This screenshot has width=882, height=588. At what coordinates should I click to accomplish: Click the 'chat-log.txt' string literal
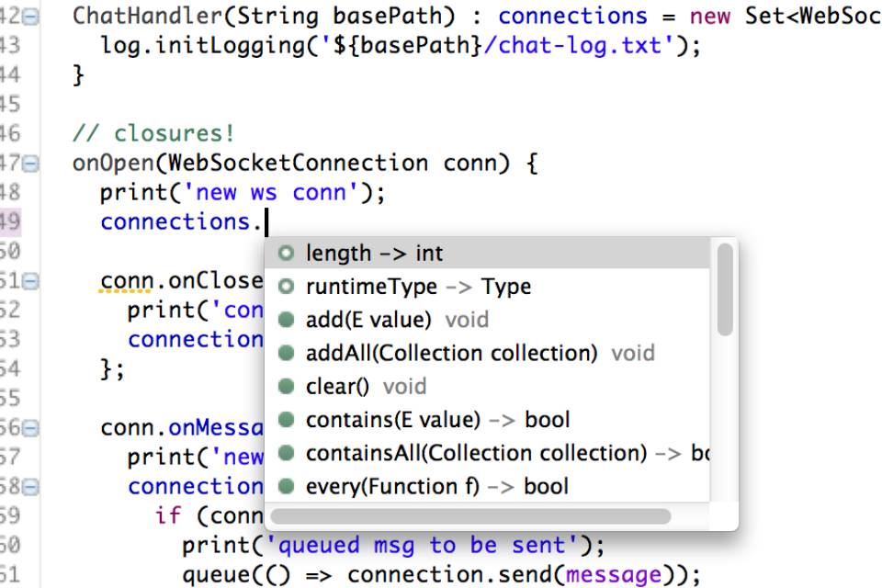(579, 45)
